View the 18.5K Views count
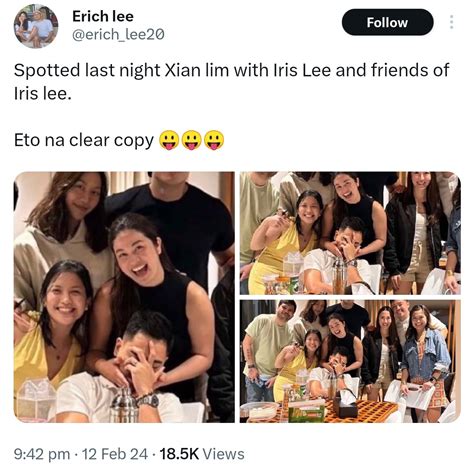This screenshot has height=469, width=474. pyautogui.click(x=202, y=454)
